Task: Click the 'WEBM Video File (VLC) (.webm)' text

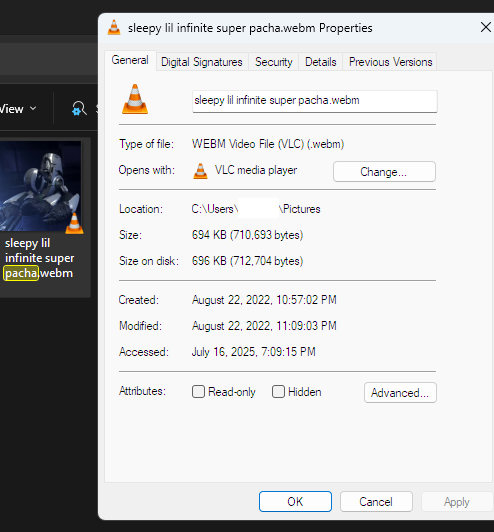Action: (x=268, y=144)
